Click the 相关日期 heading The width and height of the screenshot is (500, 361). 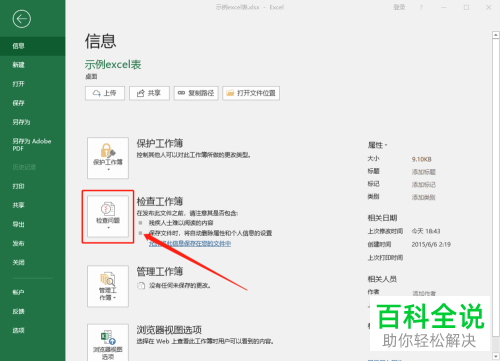(382, 218)
